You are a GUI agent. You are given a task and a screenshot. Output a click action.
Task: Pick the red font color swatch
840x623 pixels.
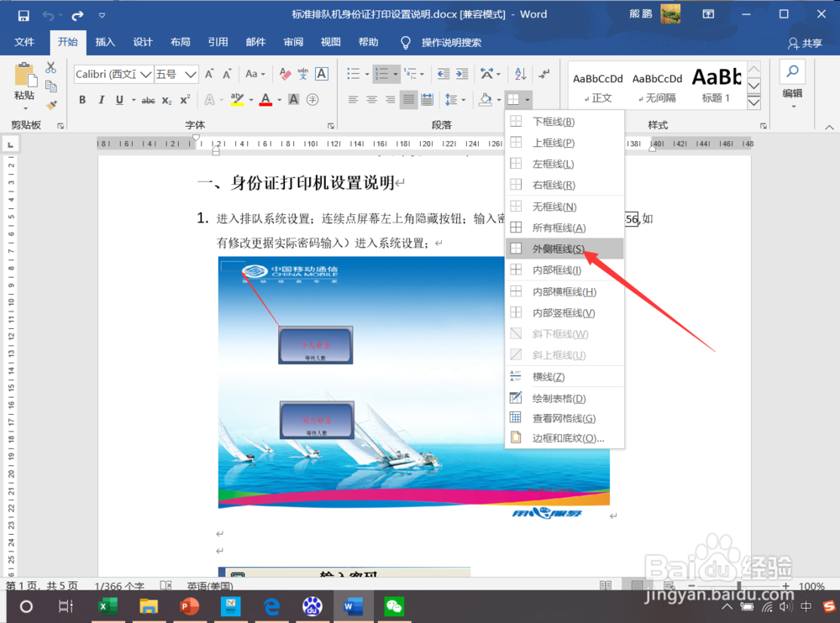pos(265,98)
